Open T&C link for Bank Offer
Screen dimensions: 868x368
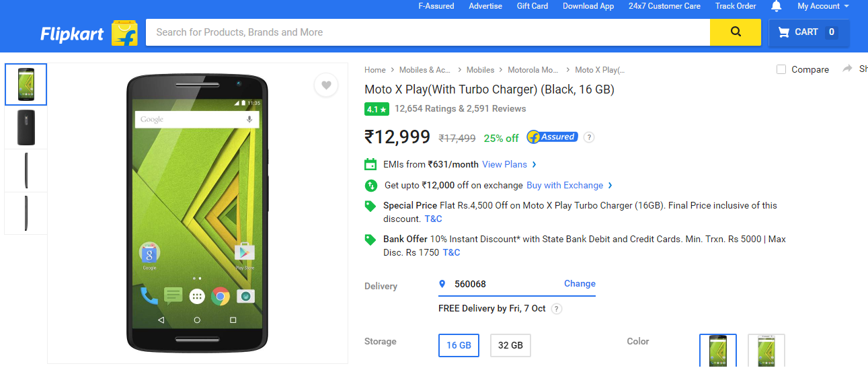451,252
